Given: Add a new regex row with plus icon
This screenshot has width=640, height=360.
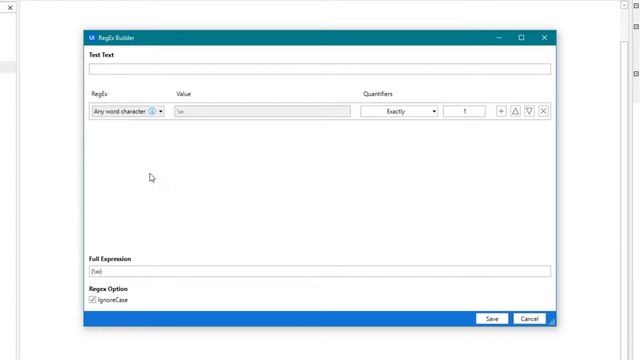Looking at the screenshot, I should pyautogui.click(x=501, y=111).
